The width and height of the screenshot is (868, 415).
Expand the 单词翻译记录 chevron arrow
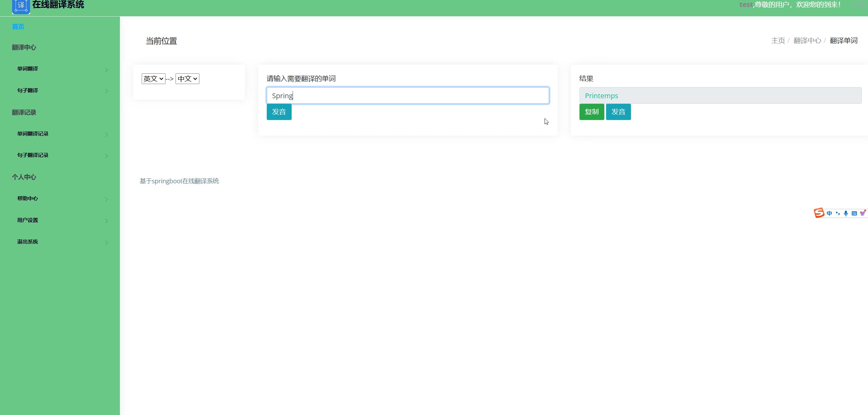(106, 135)
